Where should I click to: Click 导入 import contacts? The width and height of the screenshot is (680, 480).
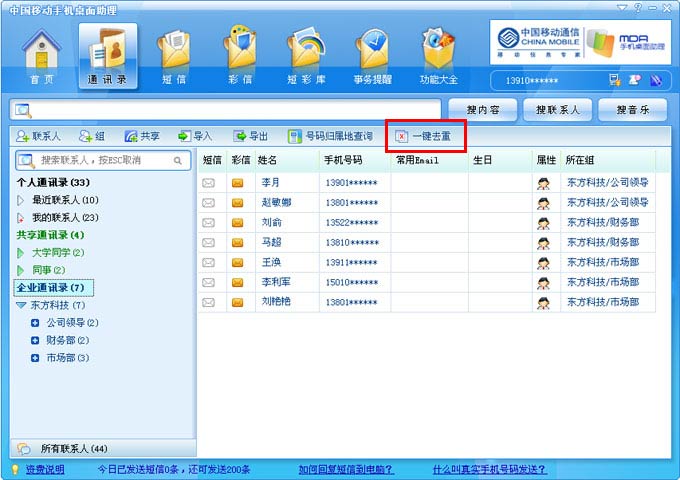(x=195, y=136)
